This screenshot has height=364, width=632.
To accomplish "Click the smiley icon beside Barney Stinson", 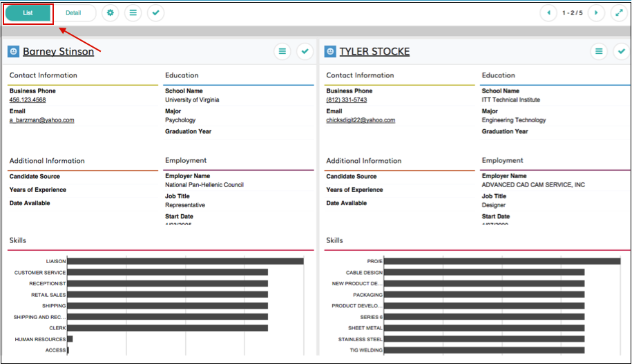I will tap(13, 51).
